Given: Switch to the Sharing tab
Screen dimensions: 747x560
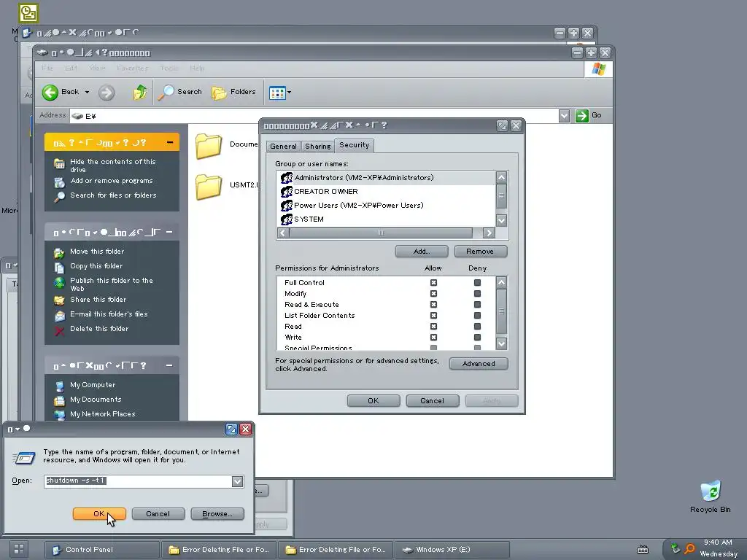Looking at the screenshot, I should pos(318,146).
